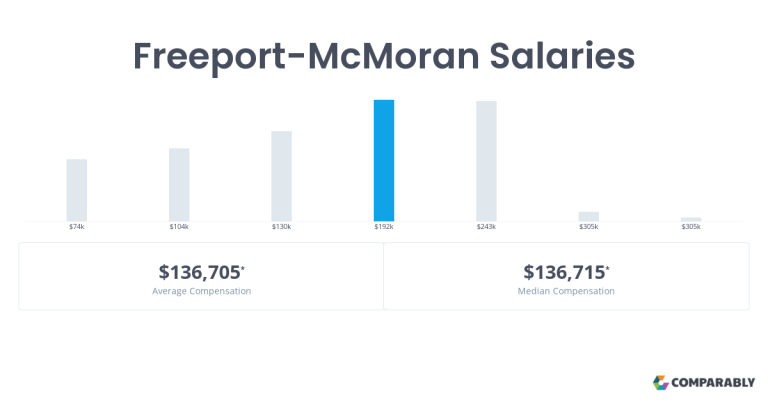Click the $192k axis label
Screen dimensions: 768x403
point(384,227)
